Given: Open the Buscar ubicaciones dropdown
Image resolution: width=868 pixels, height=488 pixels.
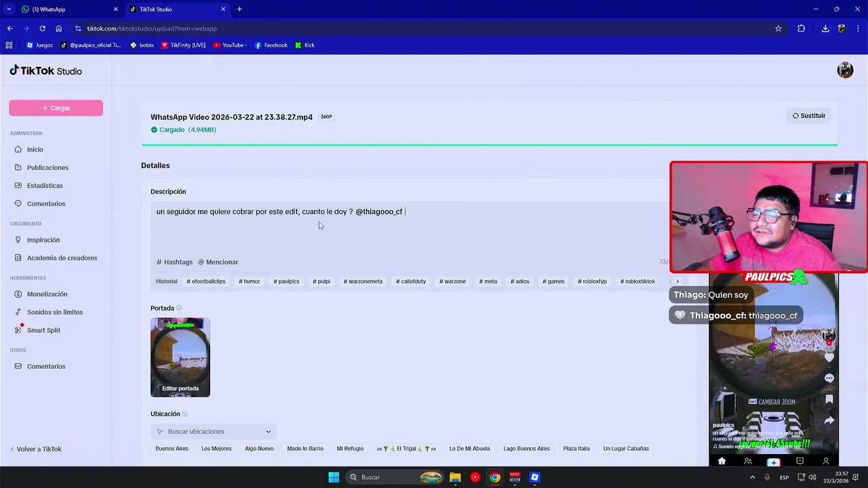Looking at the screenshot, I should pyautogui.click(x=214, y=431).
